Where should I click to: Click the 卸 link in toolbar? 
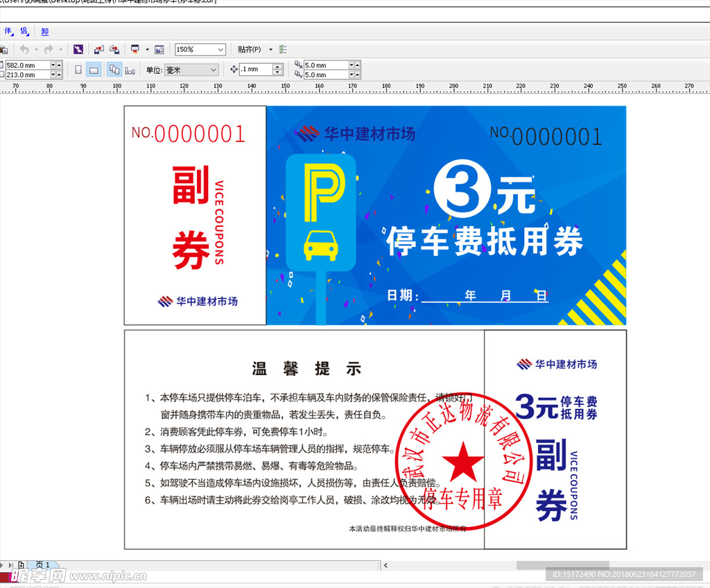pos(44,31)
